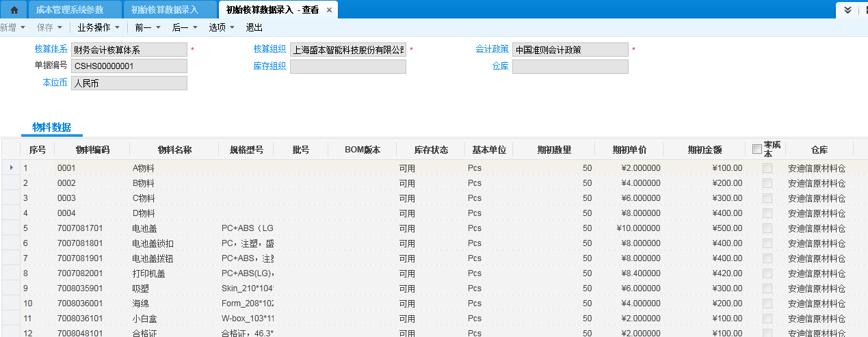This screenshot has width=868, height=337.
Task: Click the 库存状态 column header
Action: [x=431, y=150]
